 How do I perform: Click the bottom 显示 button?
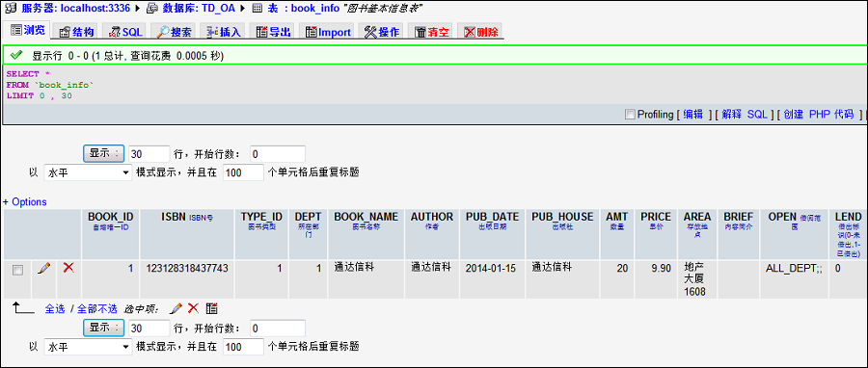tap(104, 329)
